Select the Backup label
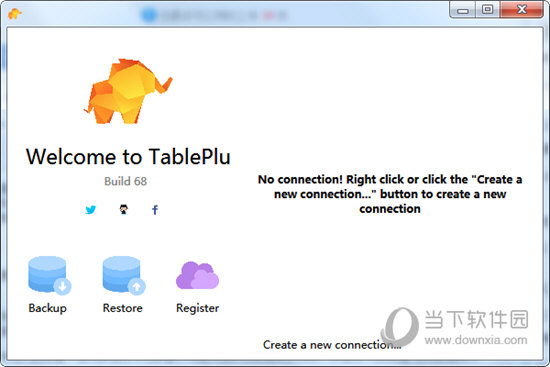The height and width of the screenshot is (367, 550). 47,308
